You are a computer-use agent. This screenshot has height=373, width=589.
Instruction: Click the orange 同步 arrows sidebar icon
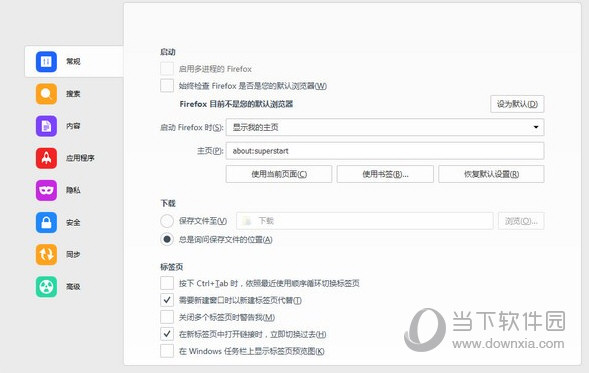point(46,254)
